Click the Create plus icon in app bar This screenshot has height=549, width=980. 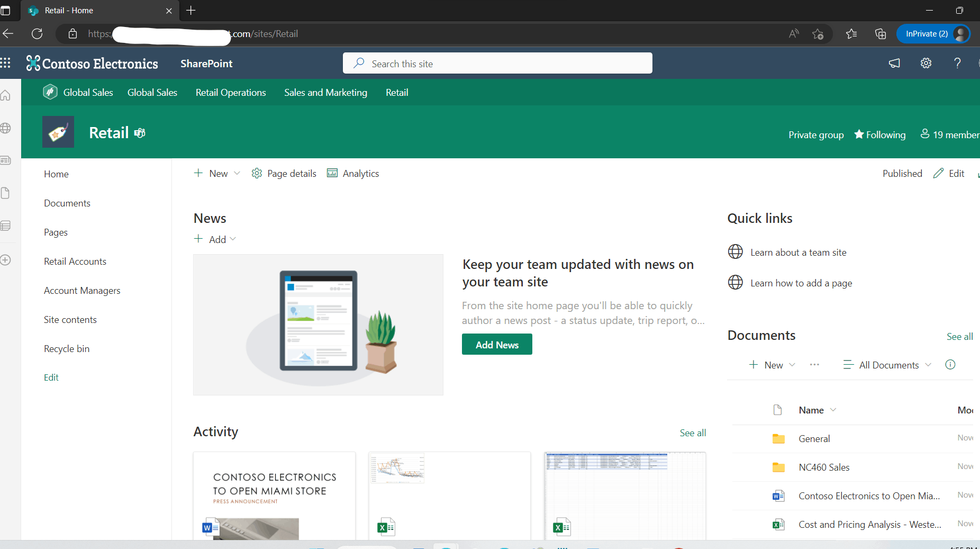point(5,260)
